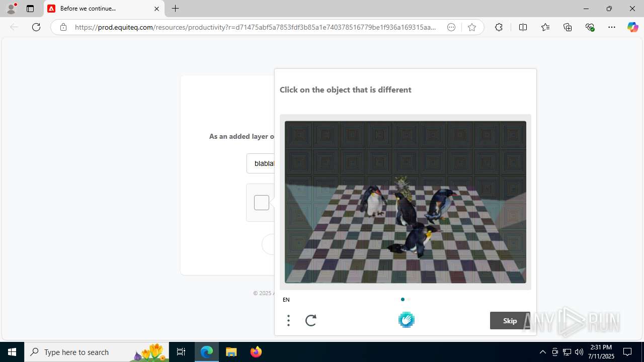Refresh the captcha challenge
Viewport: 644px width, 362px height.
point(311,320)
